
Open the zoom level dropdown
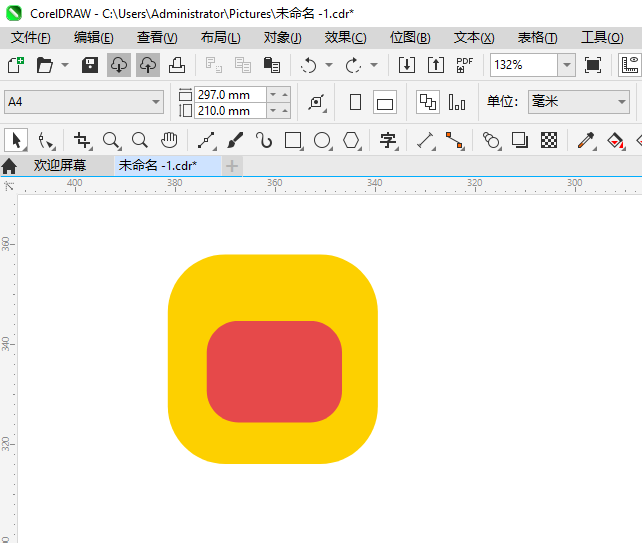coord(567,65)
